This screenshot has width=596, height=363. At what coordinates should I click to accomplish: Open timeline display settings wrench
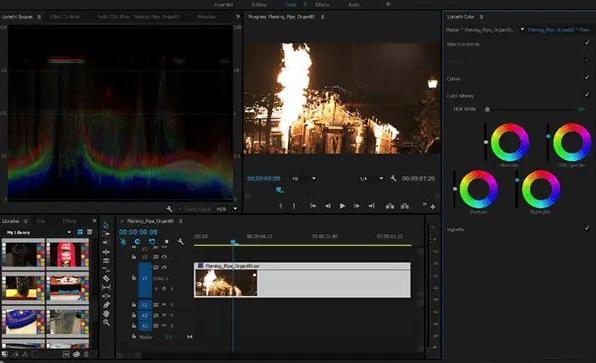pyautogui.click(x=181, y=241)
